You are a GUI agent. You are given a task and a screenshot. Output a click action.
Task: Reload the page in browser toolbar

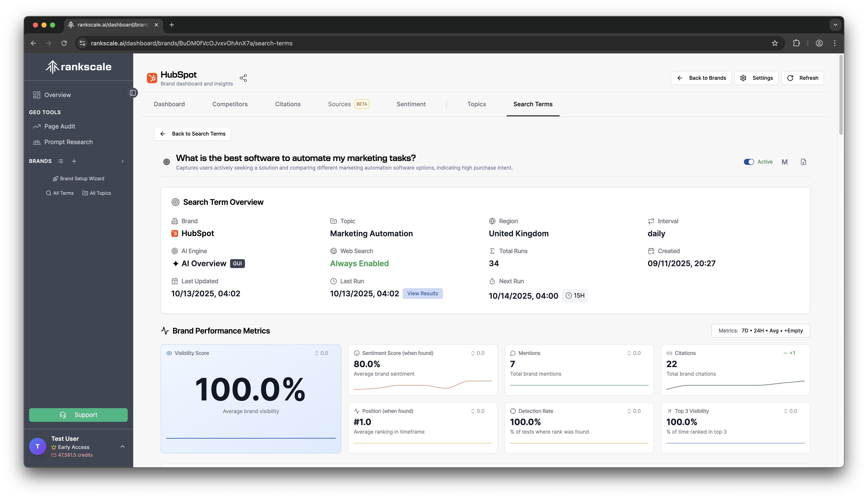click(64, 43)
